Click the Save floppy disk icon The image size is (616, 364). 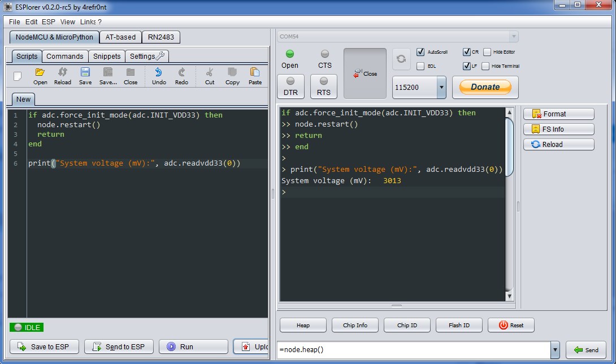pyautogui.click(x=85, y=72)
